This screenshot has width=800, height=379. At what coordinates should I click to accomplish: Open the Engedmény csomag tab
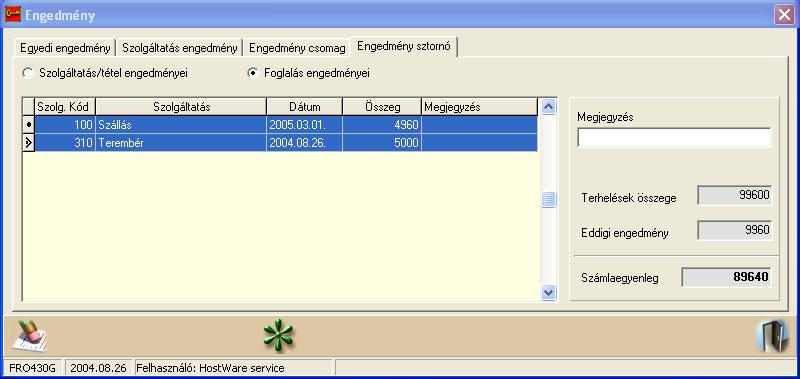(297, 48)
